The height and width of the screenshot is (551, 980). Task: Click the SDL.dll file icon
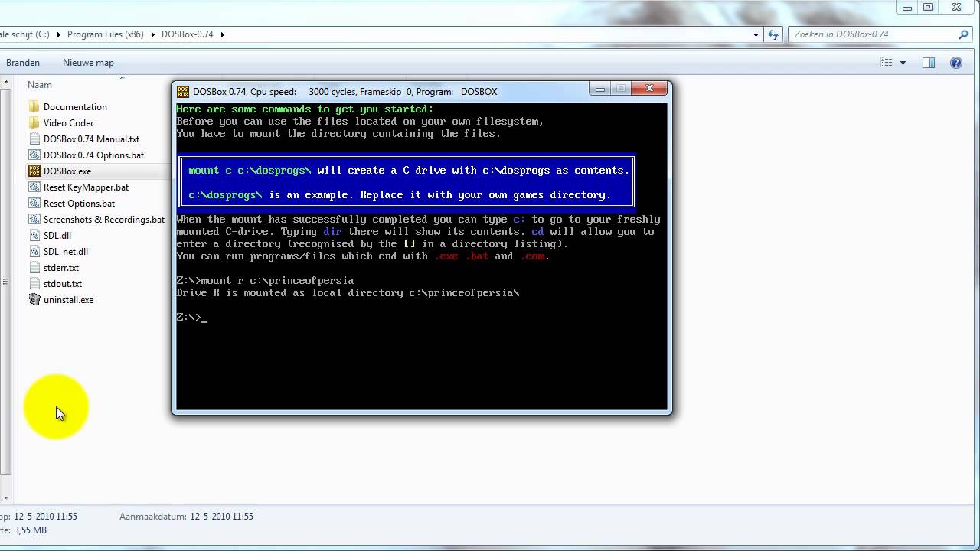[34, 236]
